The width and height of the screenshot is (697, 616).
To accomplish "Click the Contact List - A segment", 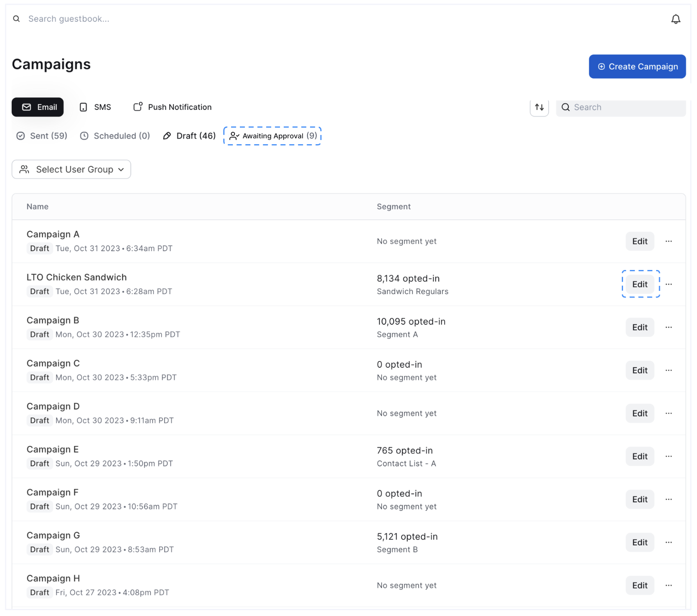I will (x=406, y=464).
